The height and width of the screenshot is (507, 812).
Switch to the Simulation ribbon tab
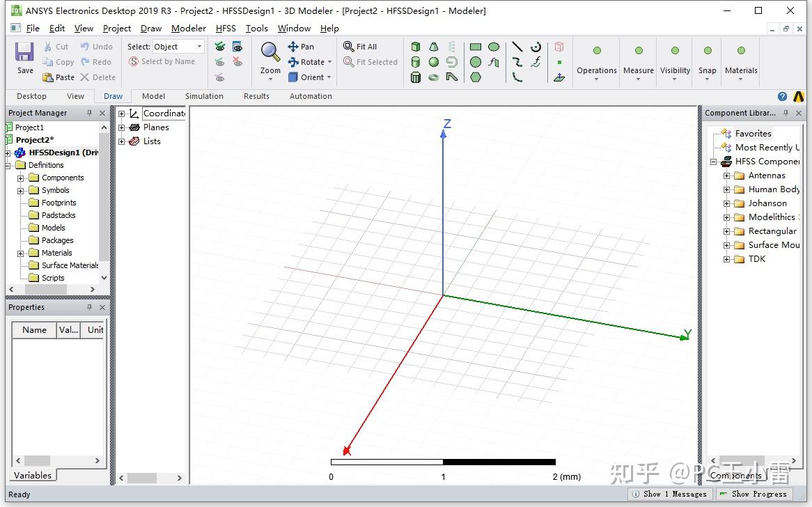click(204, 96)
